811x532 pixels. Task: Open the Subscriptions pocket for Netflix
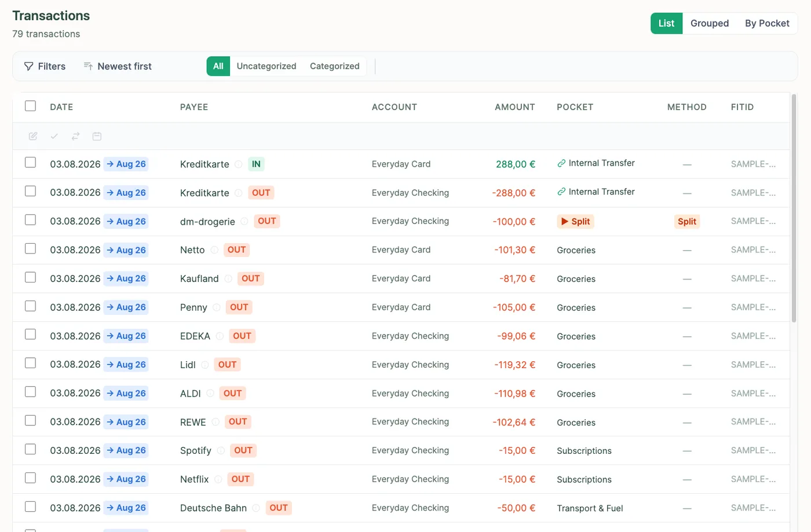pyautogui.click(x=584, y=480)
